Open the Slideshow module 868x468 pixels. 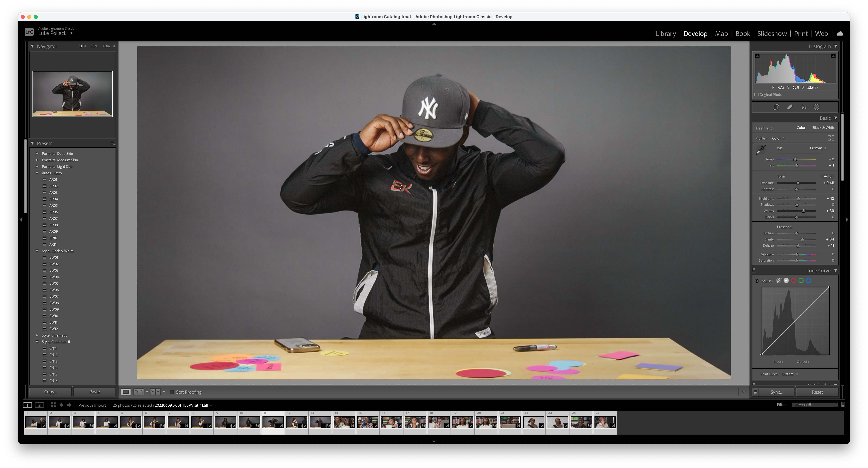[772, 34]
